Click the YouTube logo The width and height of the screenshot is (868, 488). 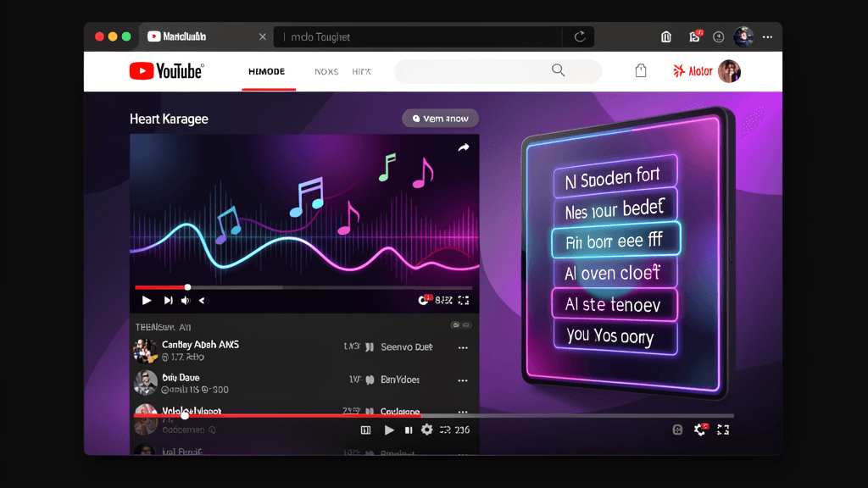tap(167, 71)
